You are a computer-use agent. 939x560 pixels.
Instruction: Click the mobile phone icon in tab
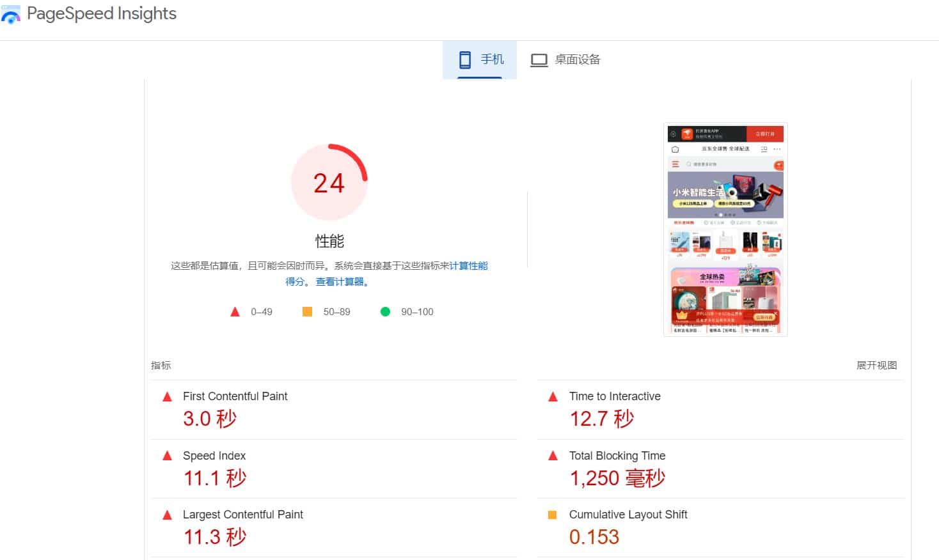tap(465, 59)
